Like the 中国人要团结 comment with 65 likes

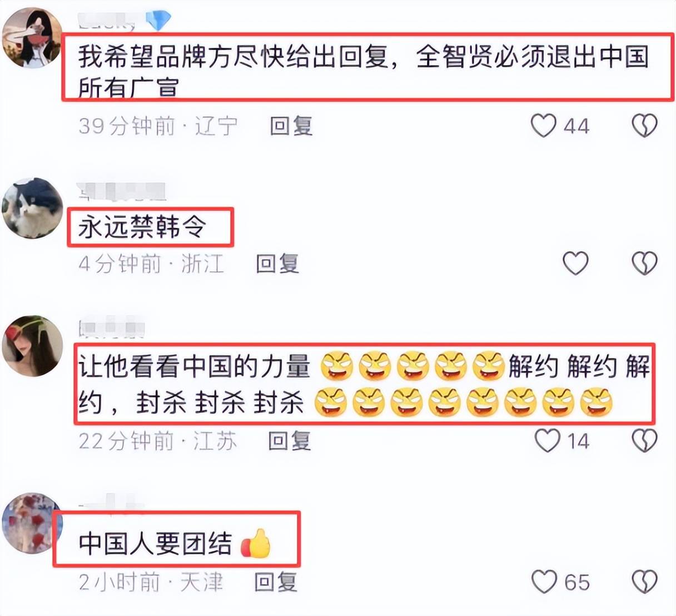coord(544,582)
